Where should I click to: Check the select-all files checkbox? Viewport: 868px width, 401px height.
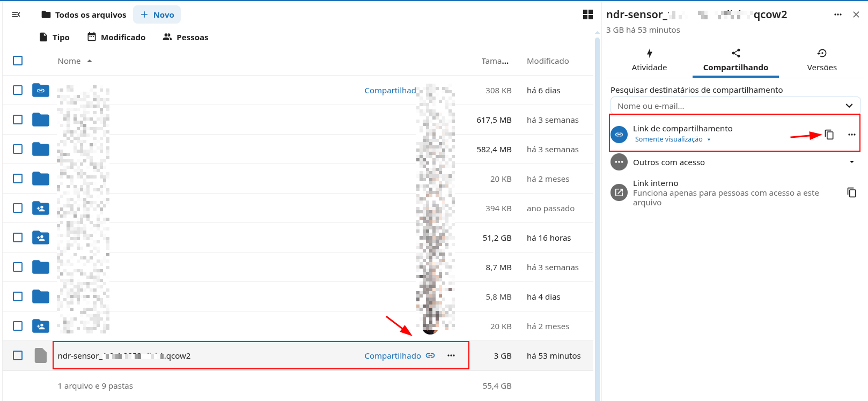coord(18,61)
